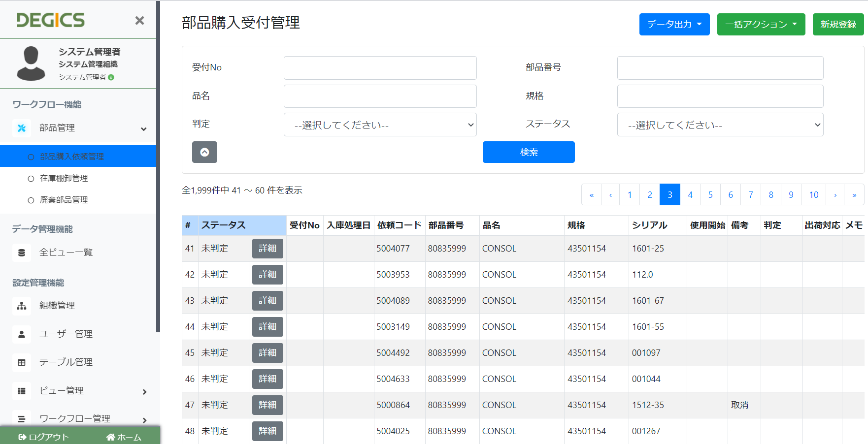Open the ステータス select dropdown
Image resolution: width=868 pixels, height=444 pixels.
click(x=720, y=125)
